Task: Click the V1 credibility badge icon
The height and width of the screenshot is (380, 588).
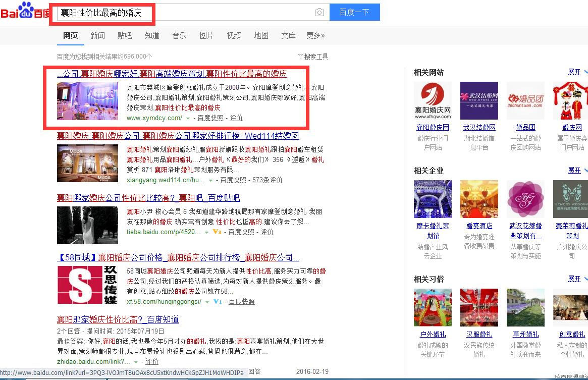Action: [x=218, y=301]
